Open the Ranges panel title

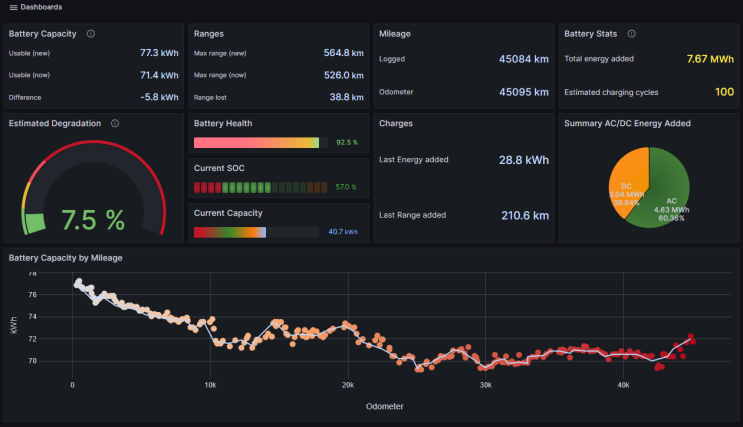(208, 34)
